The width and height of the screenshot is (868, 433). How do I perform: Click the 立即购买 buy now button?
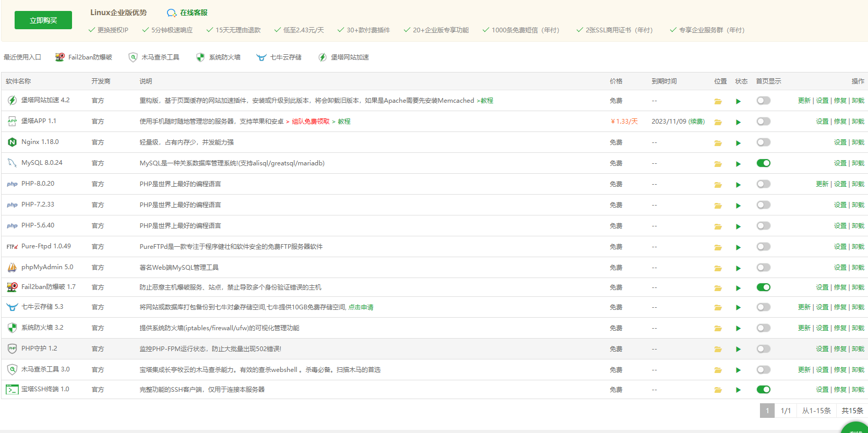click(43, 20)
